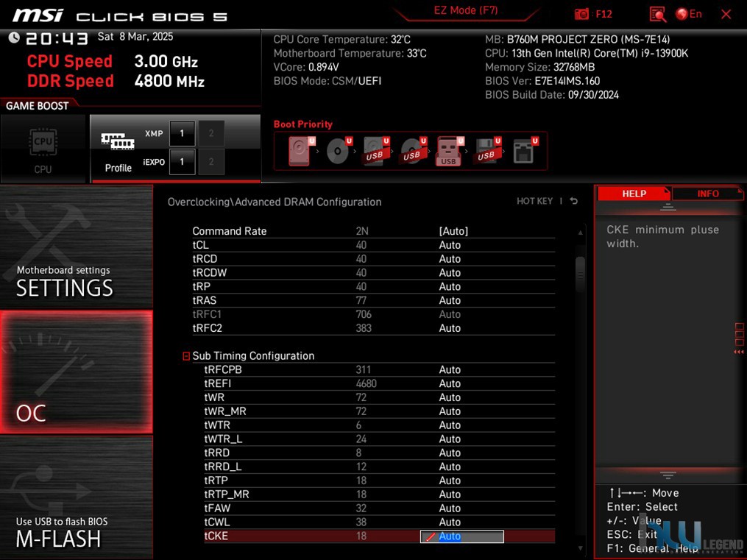Select the tRTP_MR row
This screenshot has width=747, height=560.
pyautogui.click(x=379, y=495)
